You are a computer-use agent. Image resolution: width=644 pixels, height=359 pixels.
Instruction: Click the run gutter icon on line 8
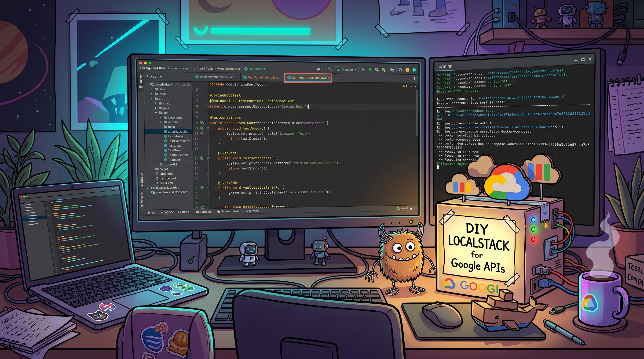(202, 123)
